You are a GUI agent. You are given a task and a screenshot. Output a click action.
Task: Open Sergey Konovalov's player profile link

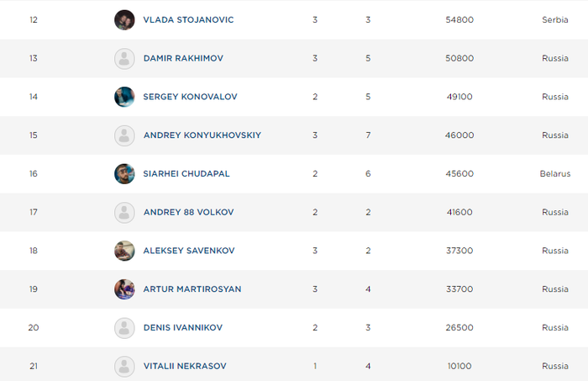[190, 97]
